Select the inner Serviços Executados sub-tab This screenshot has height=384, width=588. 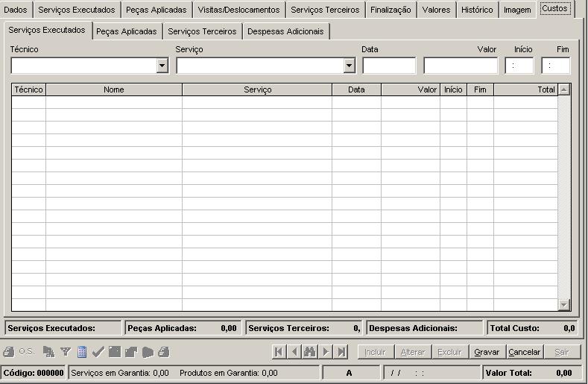(x=47, y=30)
